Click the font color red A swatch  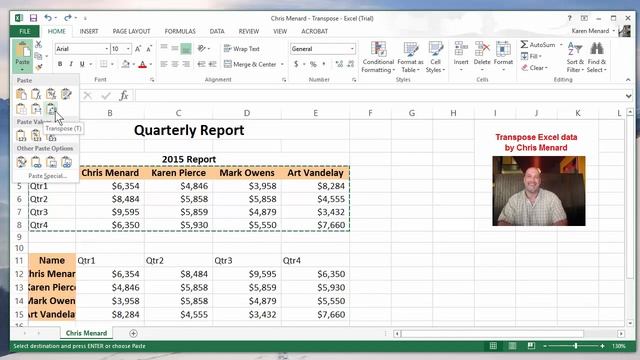[142, 64]
